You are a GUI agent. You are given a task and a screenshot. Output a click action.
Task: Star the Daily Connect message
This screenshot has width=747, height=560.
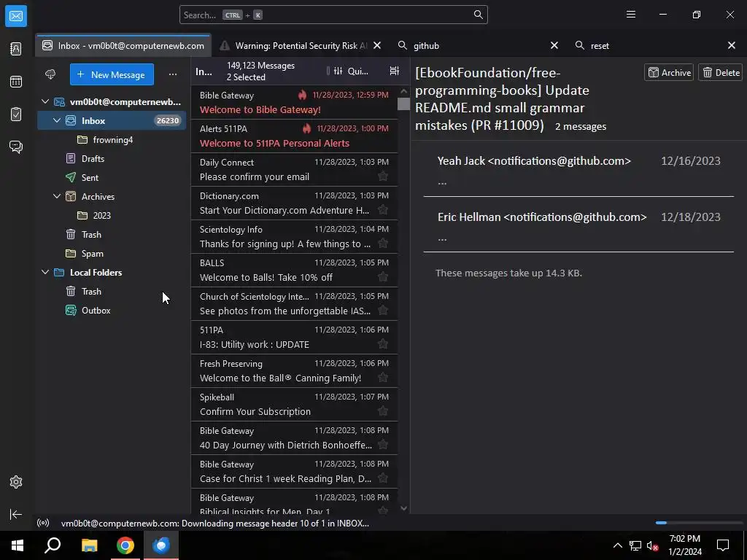382,176
